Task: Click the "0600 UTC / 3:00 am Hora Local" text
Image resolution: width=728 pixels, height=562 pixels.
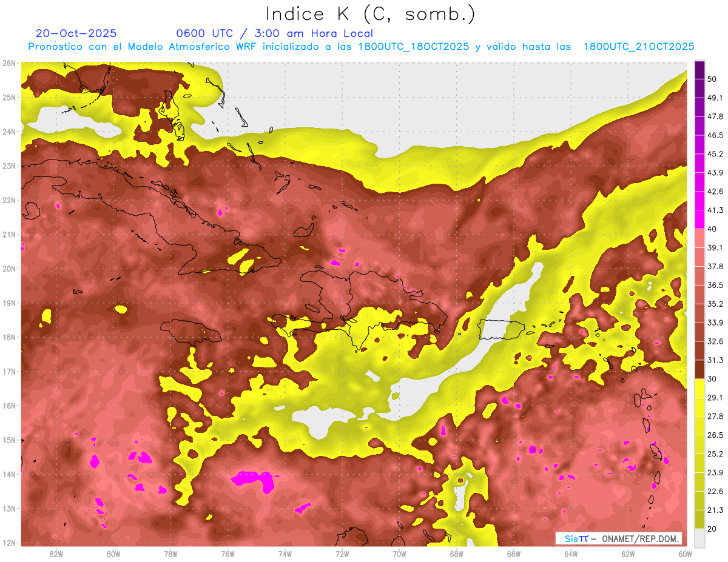Action: [x=274, y=33]
